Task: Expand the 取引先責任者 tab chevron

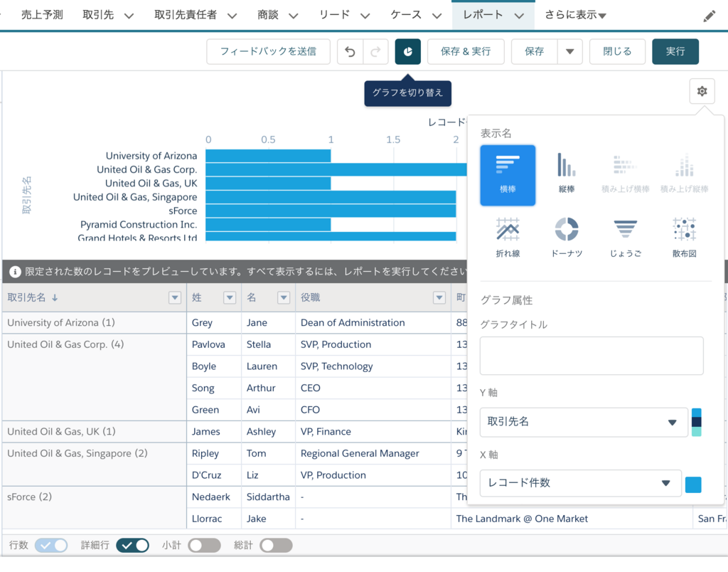Action: [x=232, y=16]
